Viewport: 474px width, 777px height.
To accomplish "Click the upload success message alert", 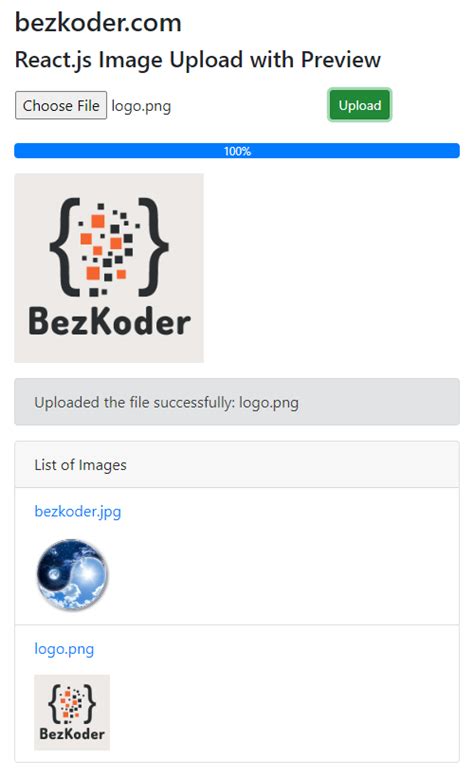I will [237, 402].
